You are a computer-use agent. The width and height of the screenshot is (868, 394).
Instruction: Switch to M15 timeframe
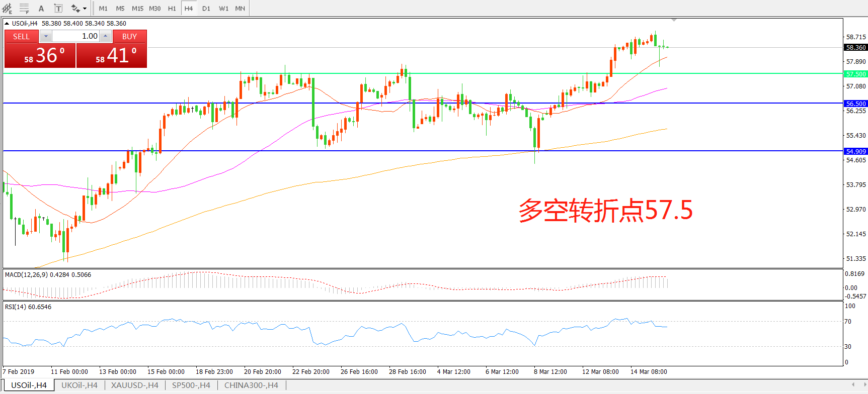coord(137,8)
